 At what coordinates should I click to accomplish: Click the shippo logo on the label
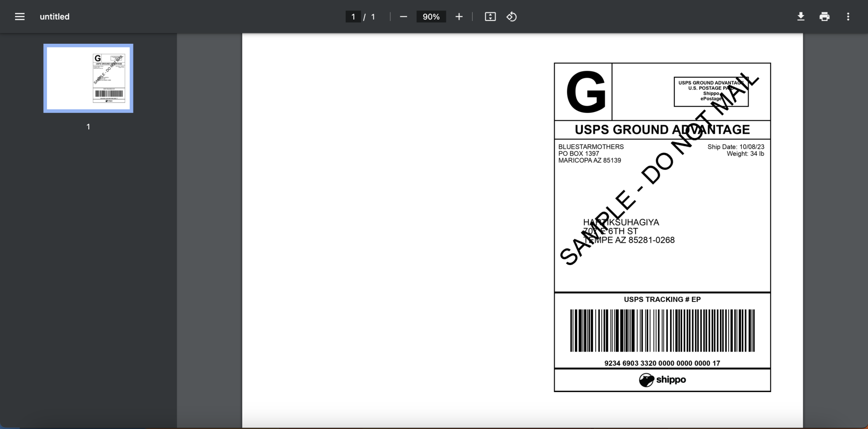click(662, 380)
